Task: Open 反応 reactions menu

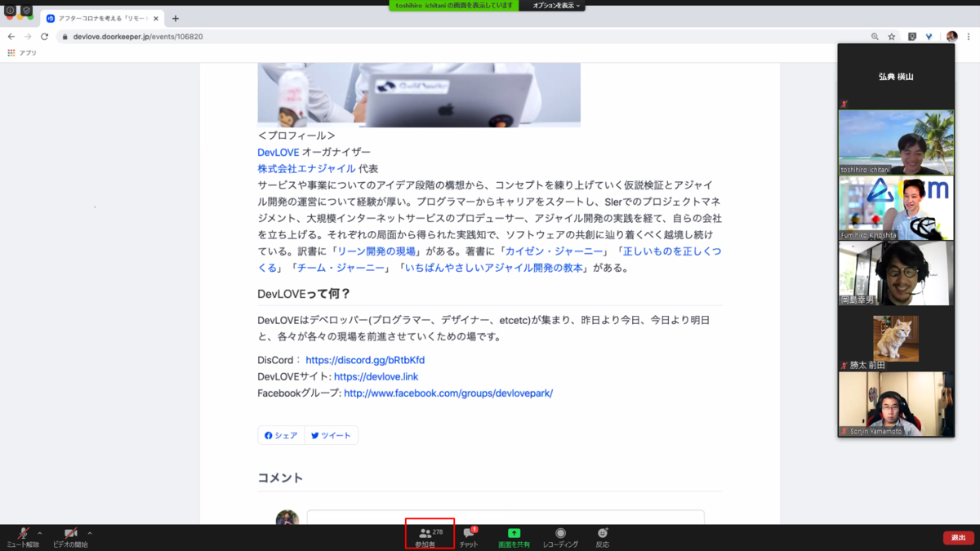Action: click(x=602, y=537)
